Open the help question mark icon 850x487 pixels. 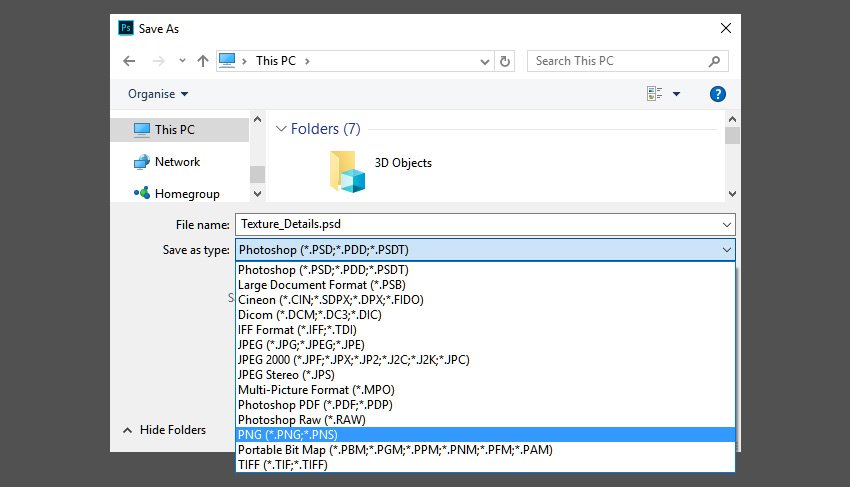click(717, 94)
